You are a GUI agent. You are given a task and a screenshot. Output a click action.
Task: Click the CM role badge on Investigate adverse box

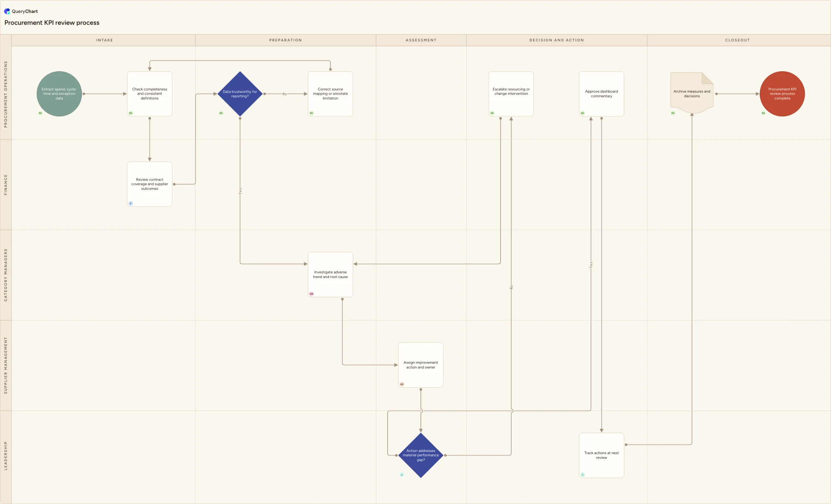(312, 294)
